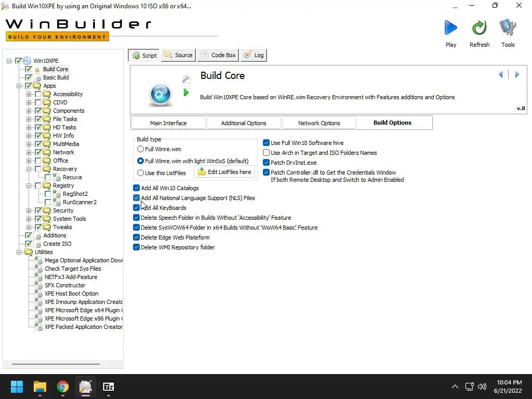Image resolution: width=532 pixels, height=399 pixels.
Task: Click the Win10XPE disc icon in tree
Action: pyautogui.click(x=27, y=61)
